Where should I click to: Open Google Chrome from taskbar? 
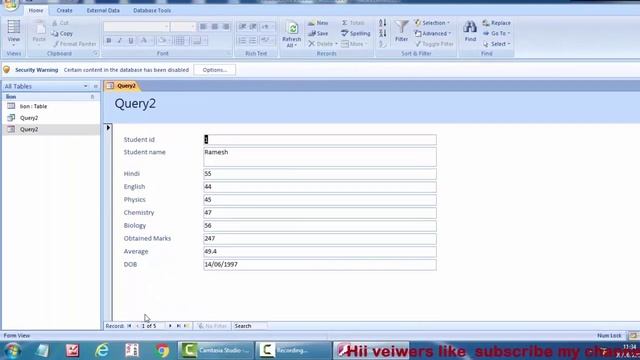pos(162,351)
